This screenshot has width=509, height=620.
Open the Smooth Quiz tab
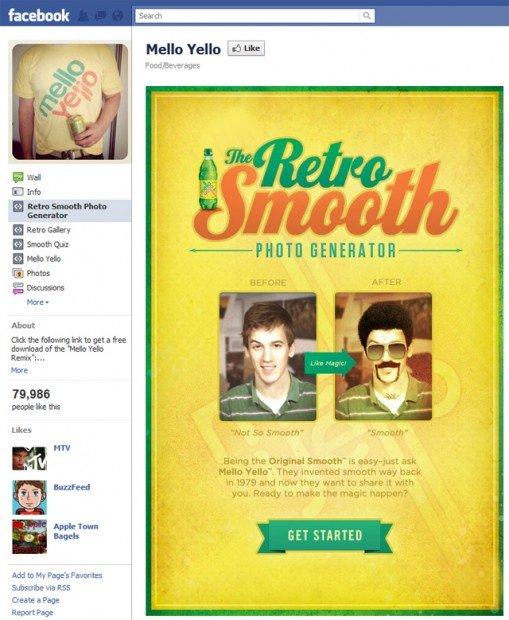tap(47, 244)
